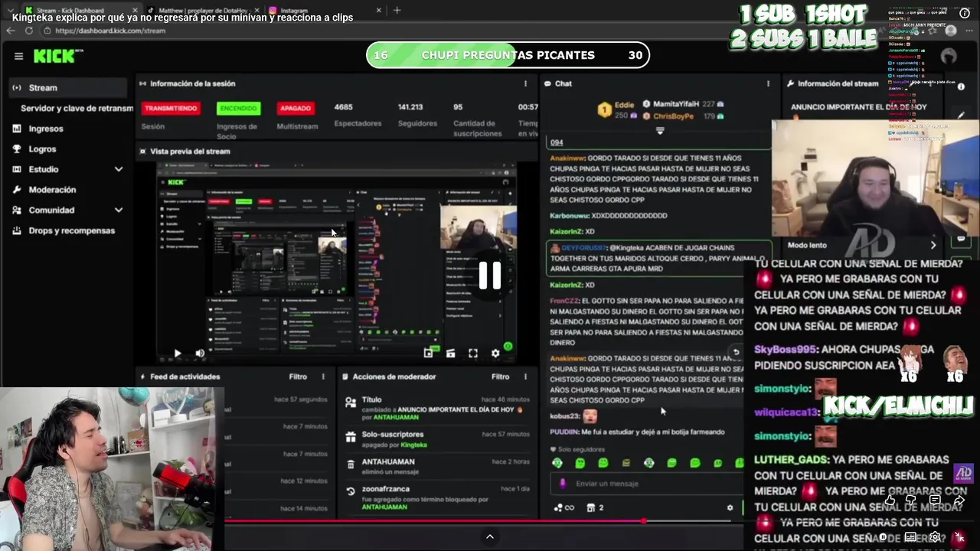Viewport: 980px width, 551px height.
Task: Click the scroll-to-latest chat arrow
Action: (736, 352)
